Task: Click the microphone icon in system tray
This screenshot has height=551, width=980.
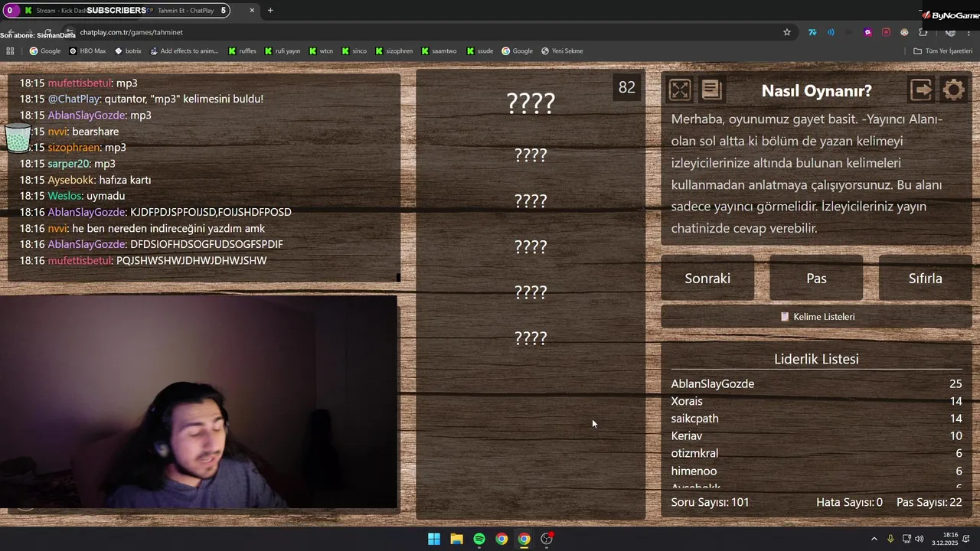Action: pos(890,539)
